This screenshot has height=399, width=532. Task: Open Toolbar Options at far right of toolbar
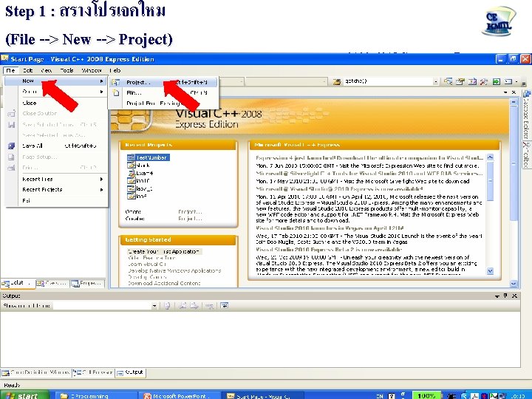tap(524, 83)
